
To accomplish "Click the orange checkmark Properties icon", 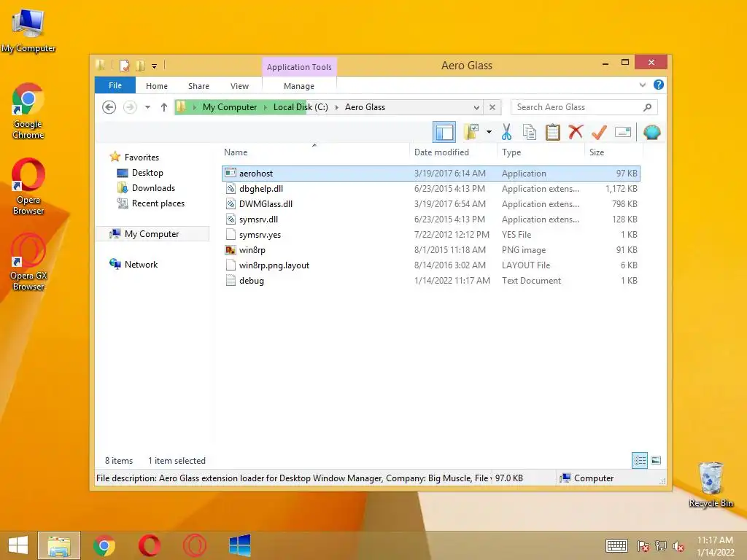I will (599, 132).
